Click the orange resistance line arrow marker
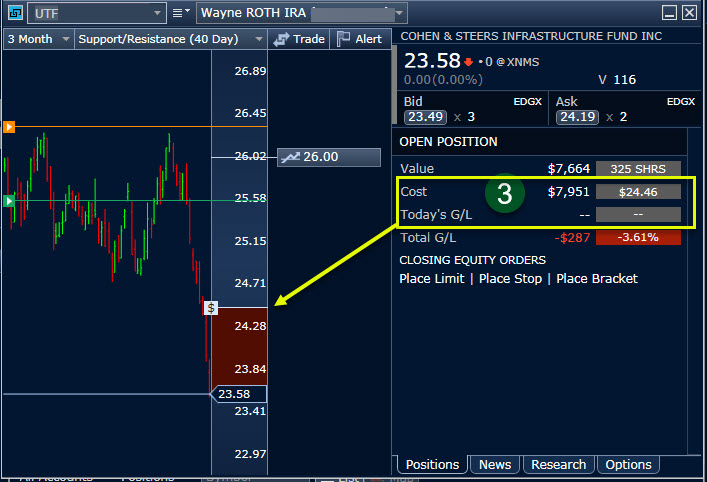This screenshot has height=482, width=707. pos(9,127)
